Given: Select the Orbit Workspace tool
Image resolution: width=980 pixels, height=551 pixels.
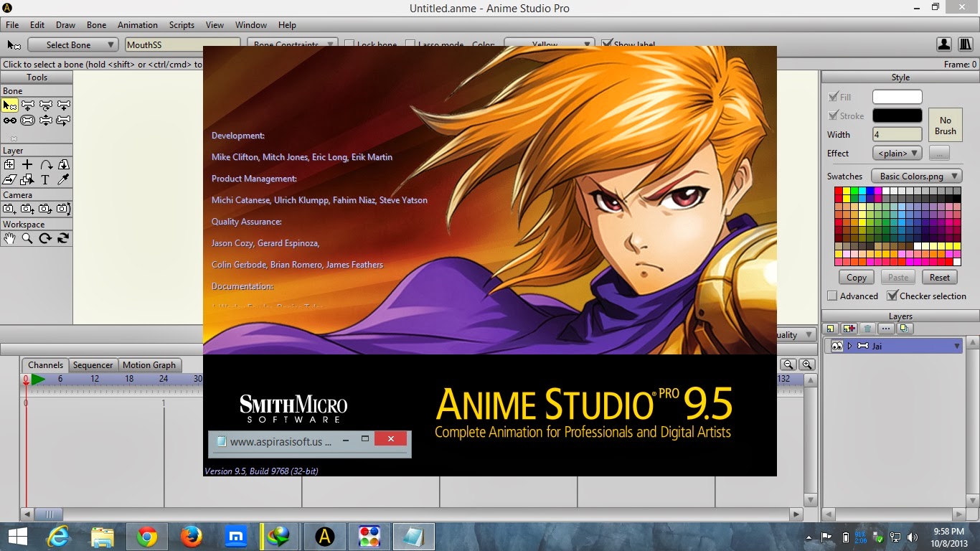Looking at the screenshot, I should [x=64, y=239].
